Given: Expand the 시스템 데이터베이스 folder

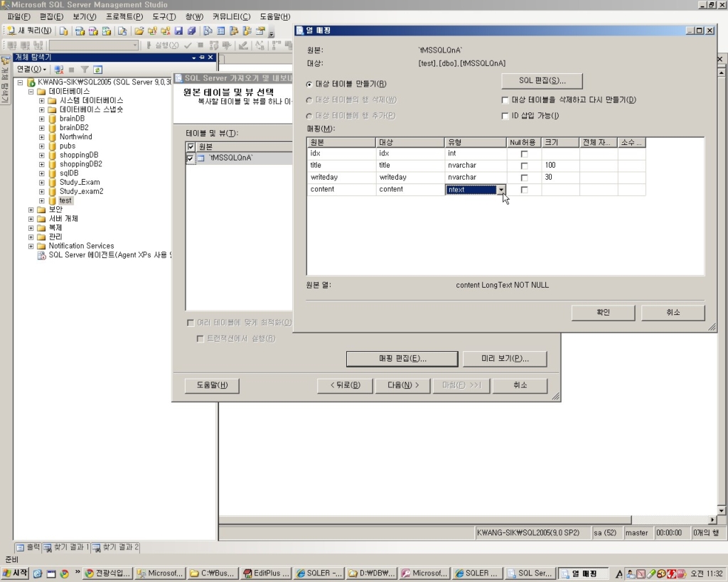Looking at the screenshot, I should (x=42, y=101).
